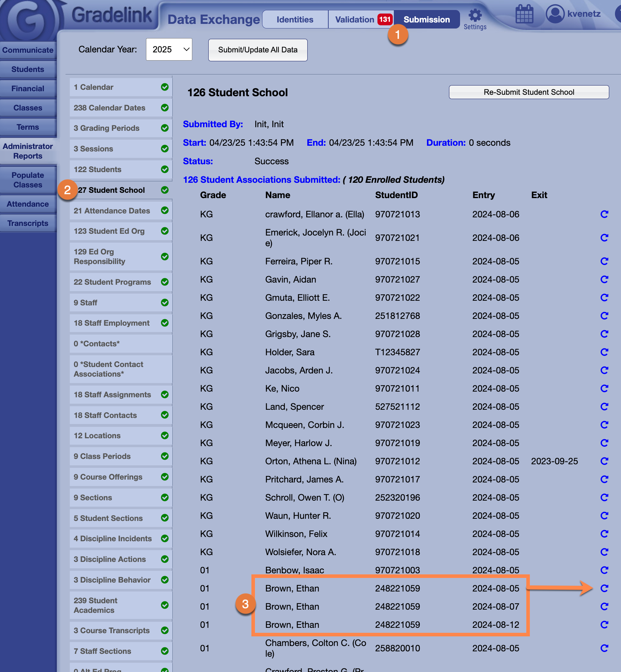This screenshot has height=672, width=621.
Task: Select 123 Student Ed Org item
Action: 121,231
